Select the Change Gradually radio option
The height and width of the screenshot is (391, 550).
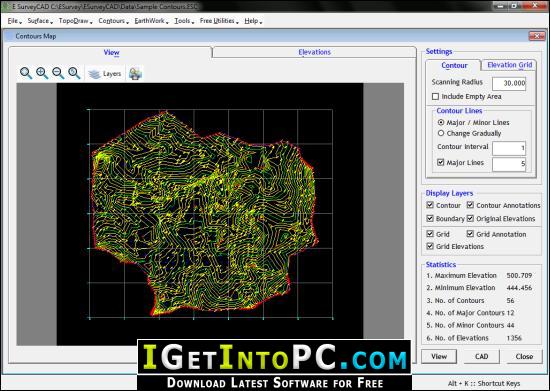coord(441,133)
